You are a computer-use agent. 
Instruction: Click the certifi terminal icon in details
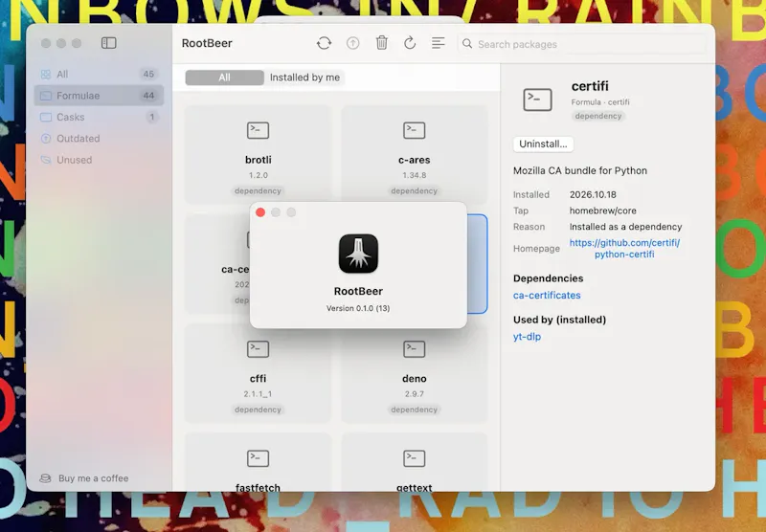tap(537, 100)
